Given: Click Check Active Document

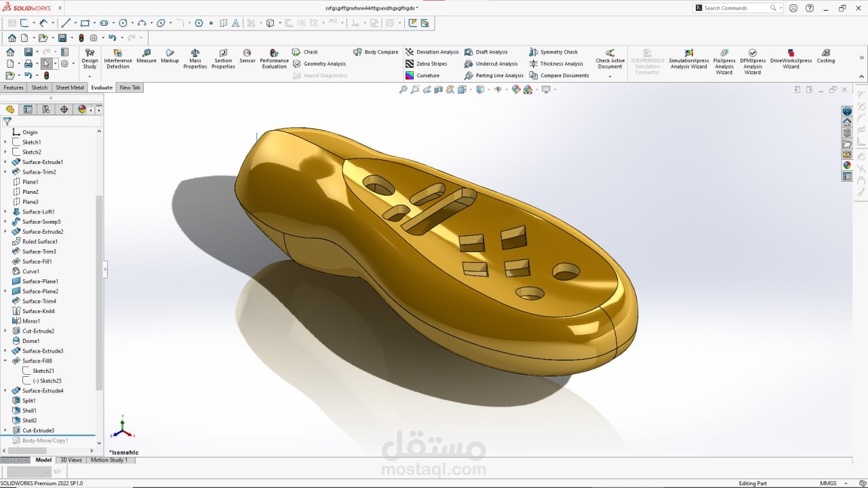Looking at the screenshot, I should 610,59.
